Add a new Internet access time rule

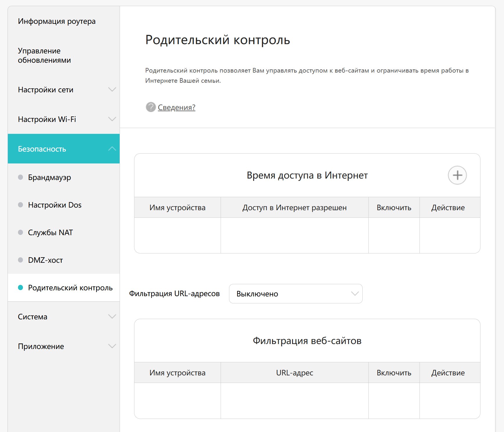[457, 175]
